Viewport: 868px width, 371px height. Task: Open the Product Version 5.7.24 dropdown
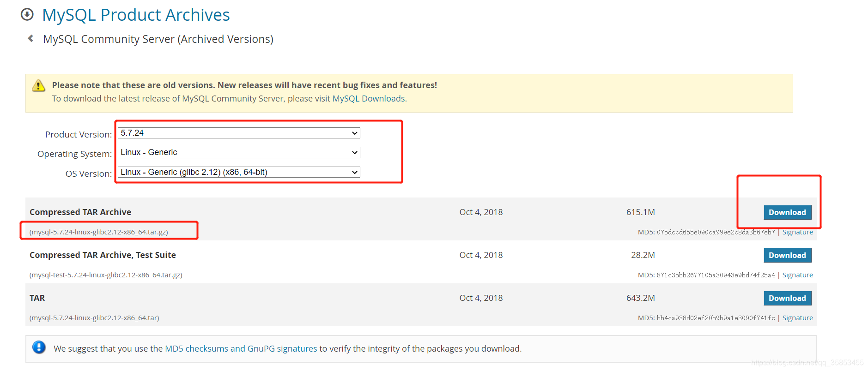[x=239, y=133]
